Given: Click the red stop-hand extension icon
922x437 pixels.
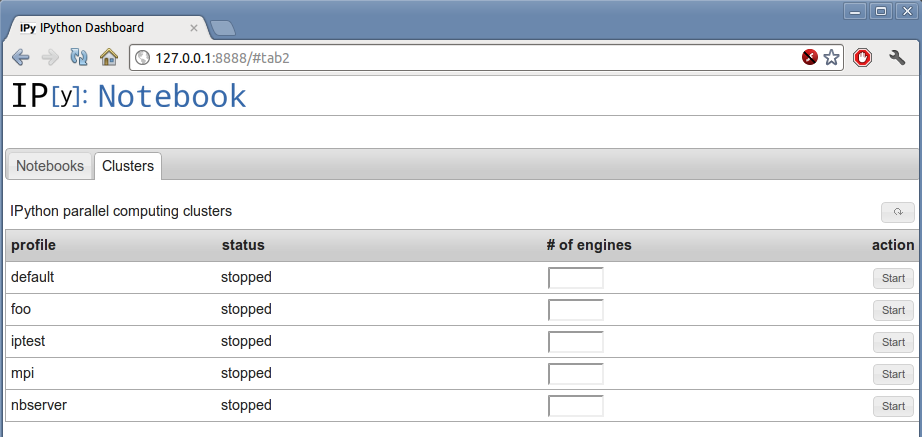Looking at the screenshot, I should 862,57.
